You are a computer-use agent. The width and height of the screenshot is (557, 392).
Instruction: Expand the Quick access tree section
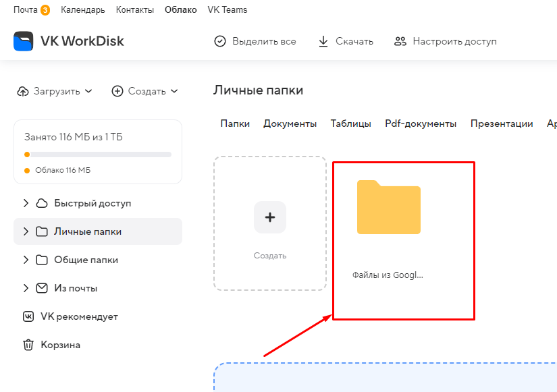(x=26, y=203)
